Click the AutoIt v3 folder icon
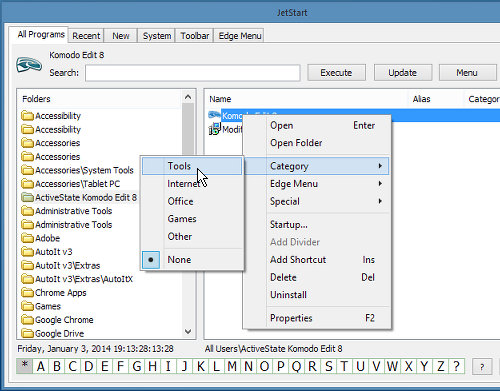The width and height of the screenshot is (500, 391). click(x=27, y=252)
